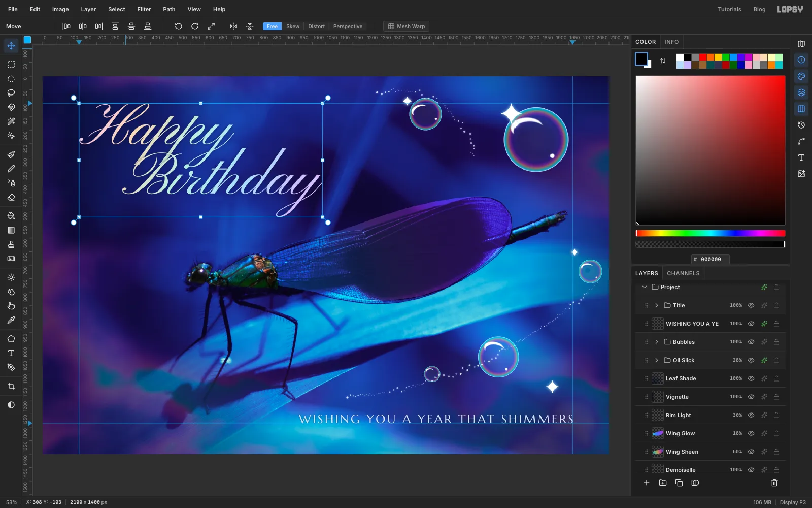
Task: Toggle lock on Rim Light layer
Action: tap(776, 415)
